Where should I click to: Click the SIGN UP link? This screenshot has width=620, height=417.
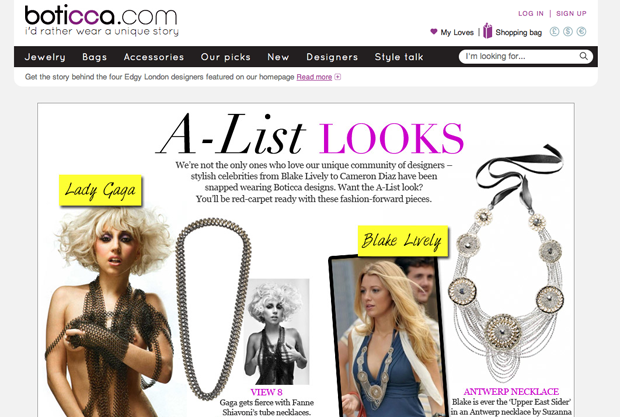click(x=571, y=13)
